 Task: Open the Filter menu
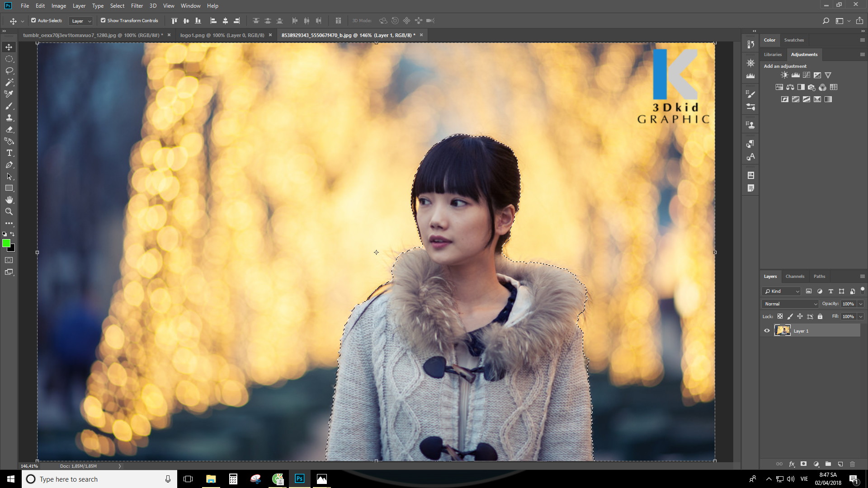137,6
